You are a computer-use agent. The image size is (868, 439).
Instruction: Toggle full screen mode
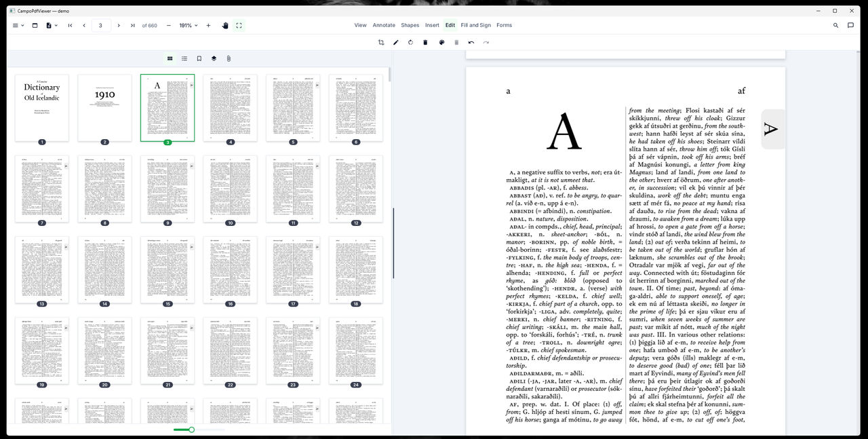(239, 25)
